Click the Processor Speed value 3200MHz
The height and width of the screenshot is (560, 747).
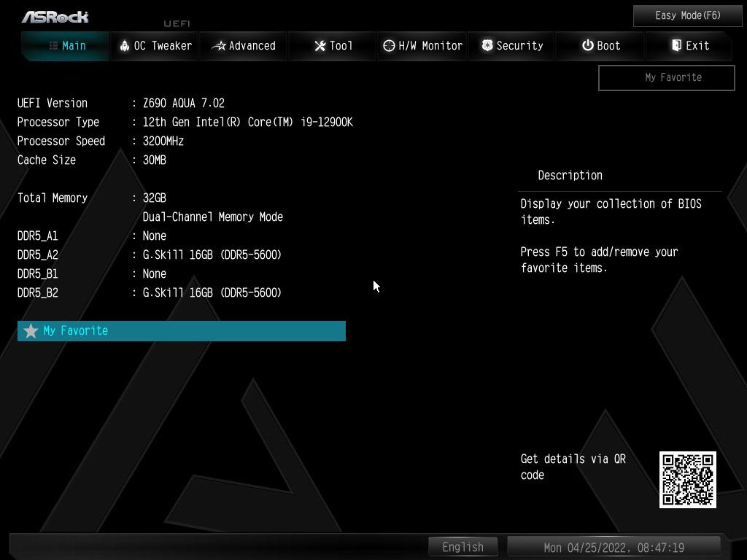coord(163,141)
